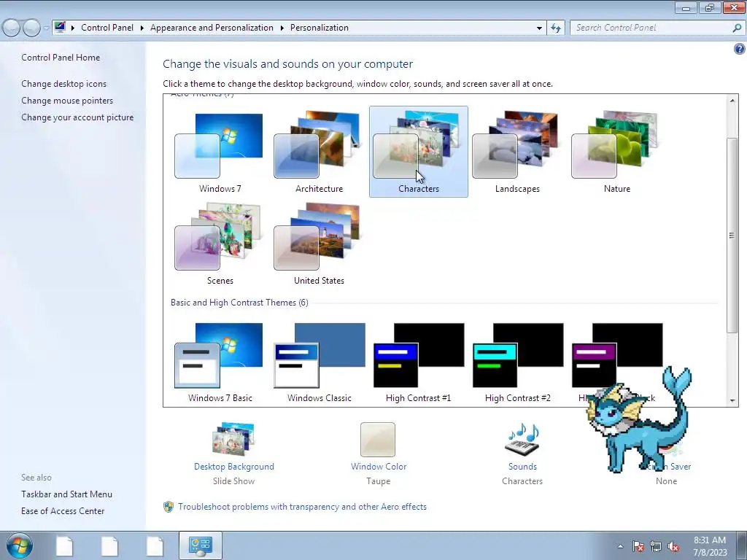This screenshot has height=560, width=747.
Task: Click the theme list scrollbar thumb
Action: pyautogui.click(x=732, y=236)
